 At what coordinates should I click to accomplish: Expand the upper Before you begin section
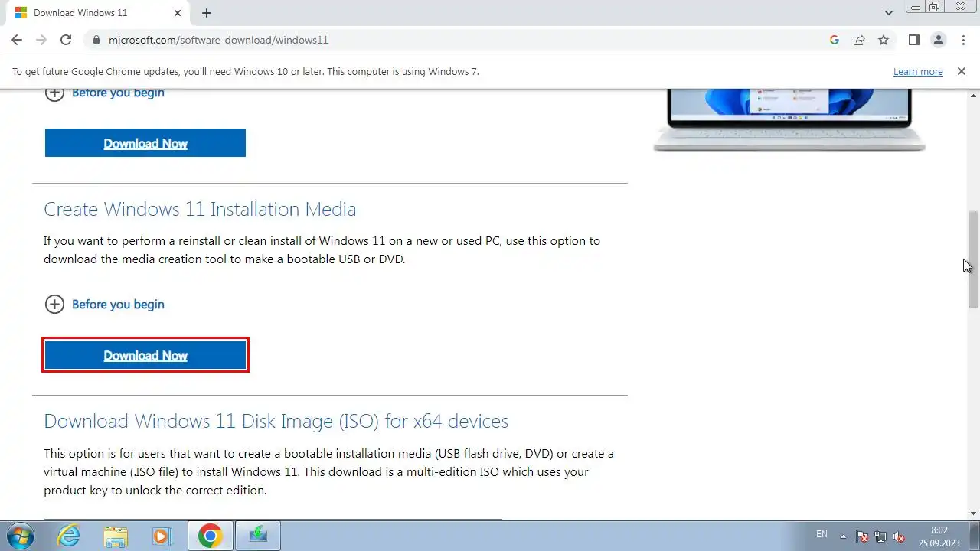click(105, 93)
